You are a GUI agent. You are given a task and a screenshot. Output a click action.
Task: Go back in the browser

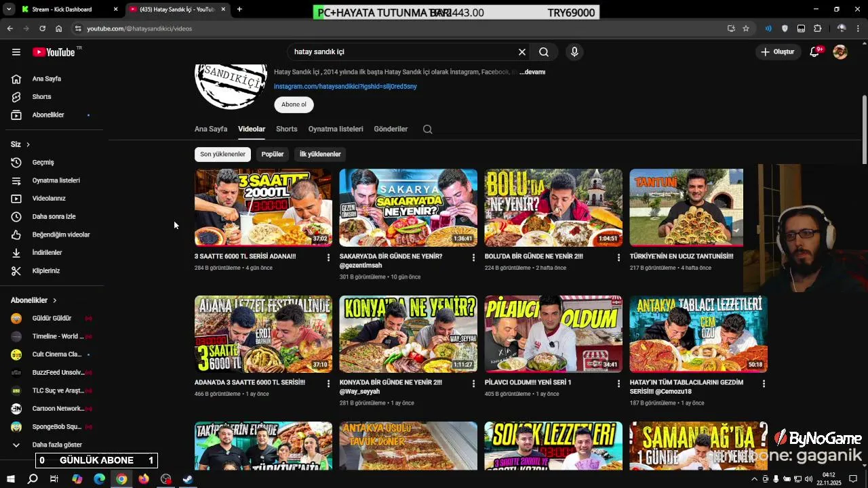click(x=9, y=28)
